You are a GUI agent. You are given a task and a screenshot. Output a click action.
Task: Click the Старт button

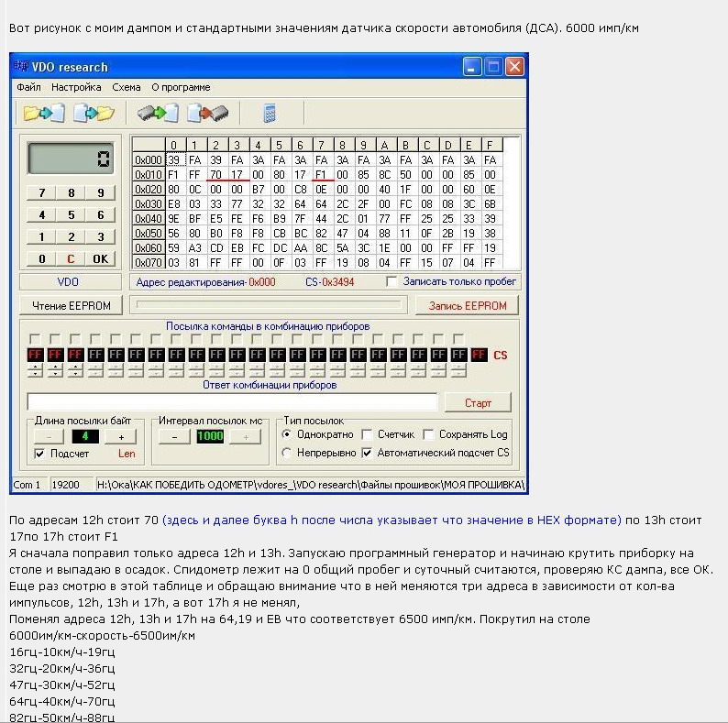pyautogui.click(x=478, y=403)
